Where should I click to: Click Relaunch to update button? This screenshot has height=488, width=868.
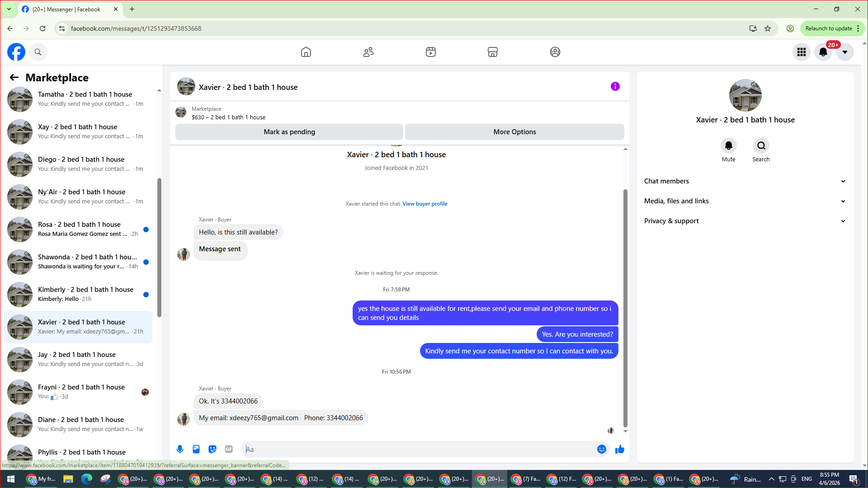(829, 28)
